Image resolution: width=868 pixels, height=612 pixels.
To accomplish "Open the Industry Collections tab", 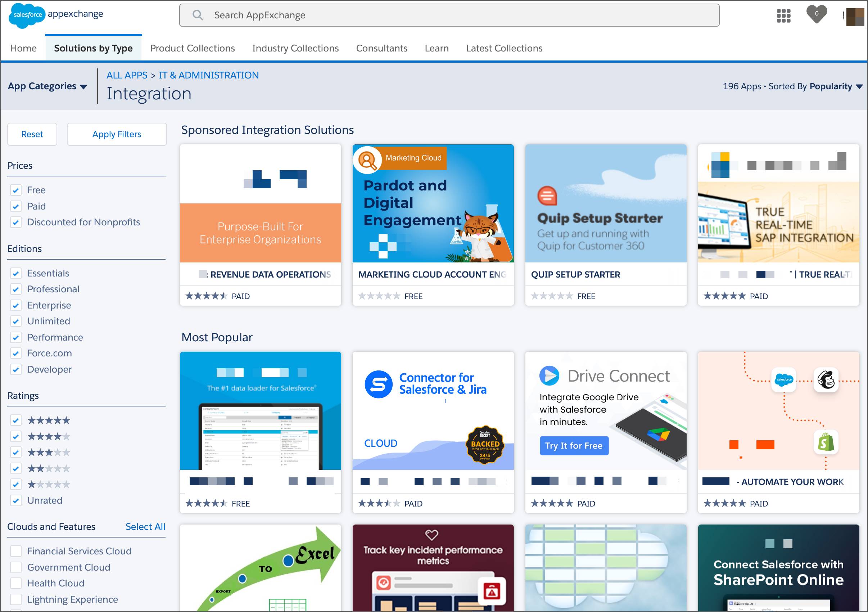I will click(295, 48).
